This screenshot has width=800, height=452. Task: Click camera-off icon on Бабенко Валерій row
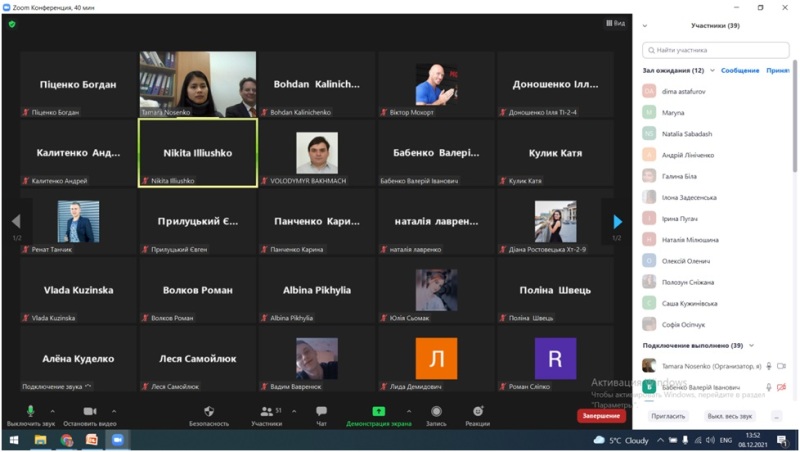781,387
